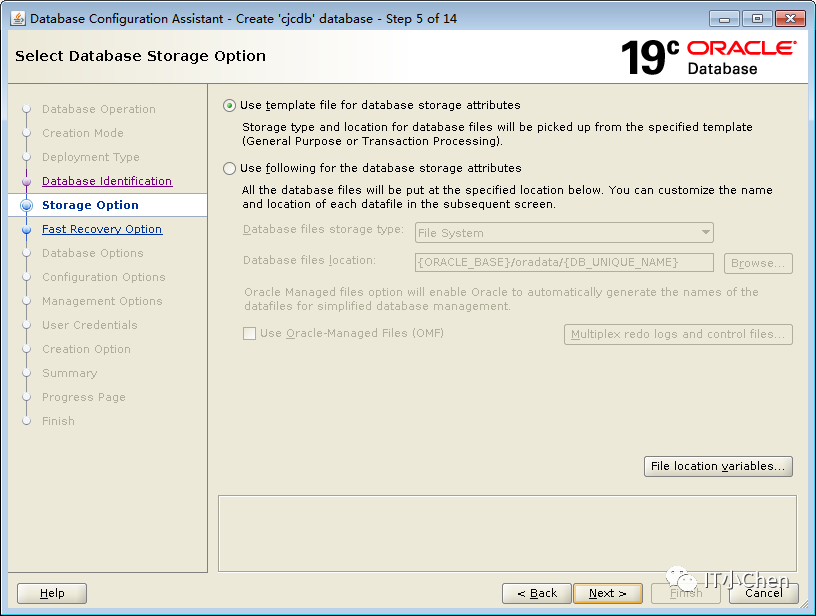Open File location variables... dialog
Viewport: 816px width, 616px height.
(x=718, y=466)
